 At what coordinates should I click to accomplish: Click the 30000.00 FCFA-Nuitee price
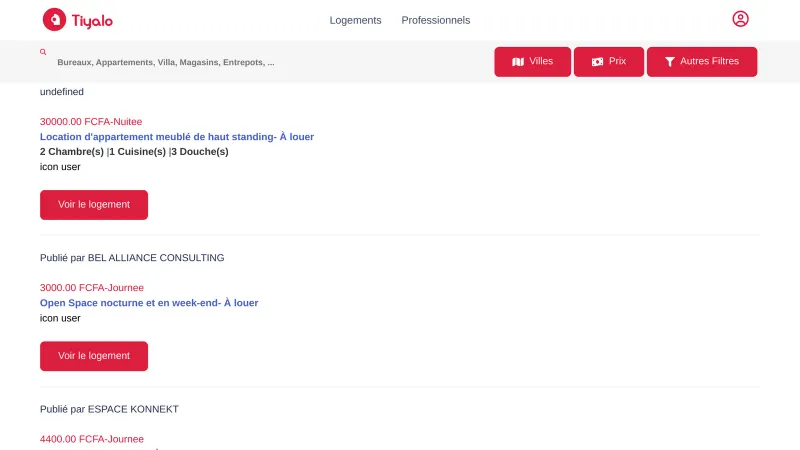[x=91, y=121]
